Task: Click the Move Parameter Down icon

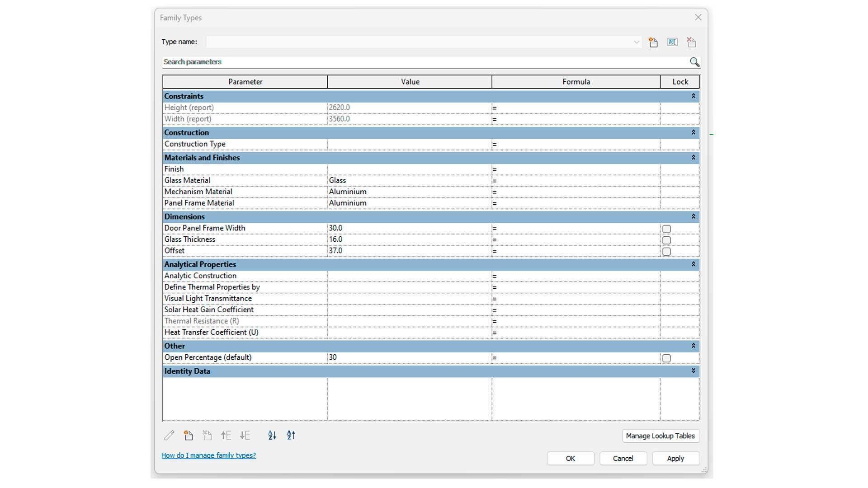Action: click(245, 436)
